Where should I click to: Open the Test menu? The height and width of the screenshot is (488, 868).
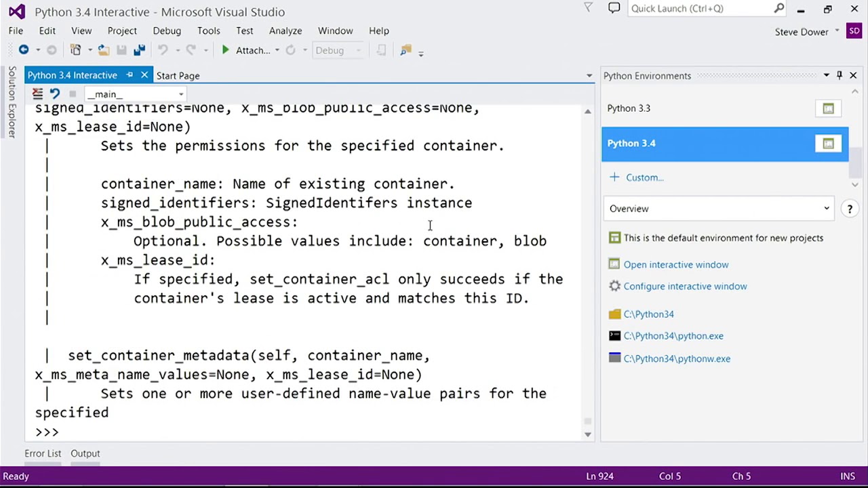coord(245,30)
